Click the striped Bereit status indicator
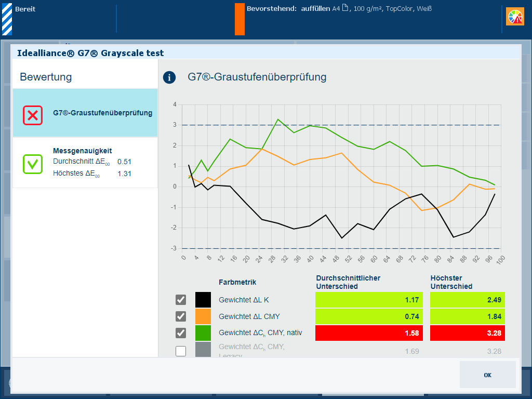This screenshot has height=399, width=532. click(7, 19)
